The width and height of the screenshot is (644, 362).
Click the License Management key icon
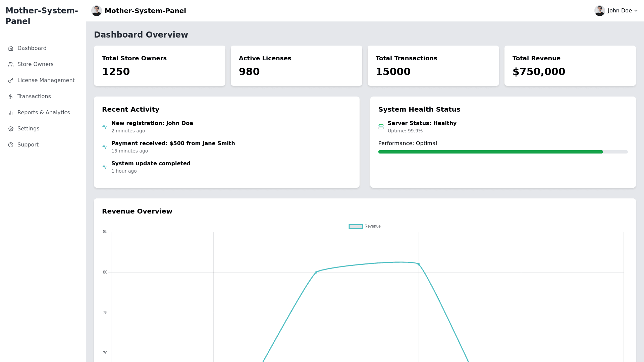coord(11,80)
